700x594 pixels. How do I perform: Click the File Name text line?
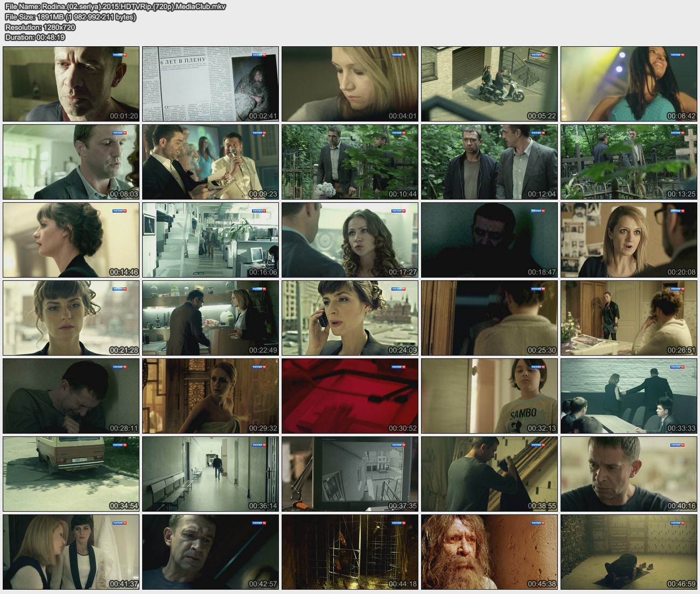click(x=115, y=7)
